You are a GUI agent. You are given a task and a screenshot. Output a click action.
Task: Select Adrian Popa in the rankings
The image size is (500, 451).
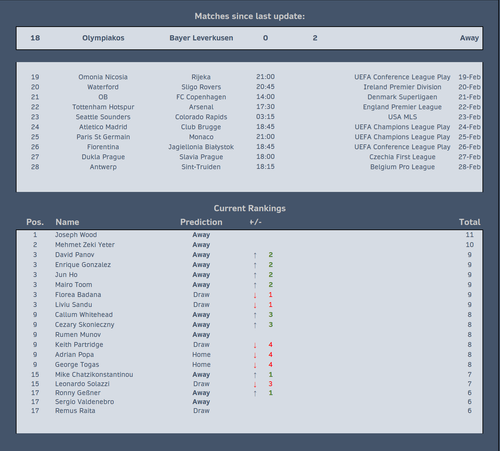(74, 355)
